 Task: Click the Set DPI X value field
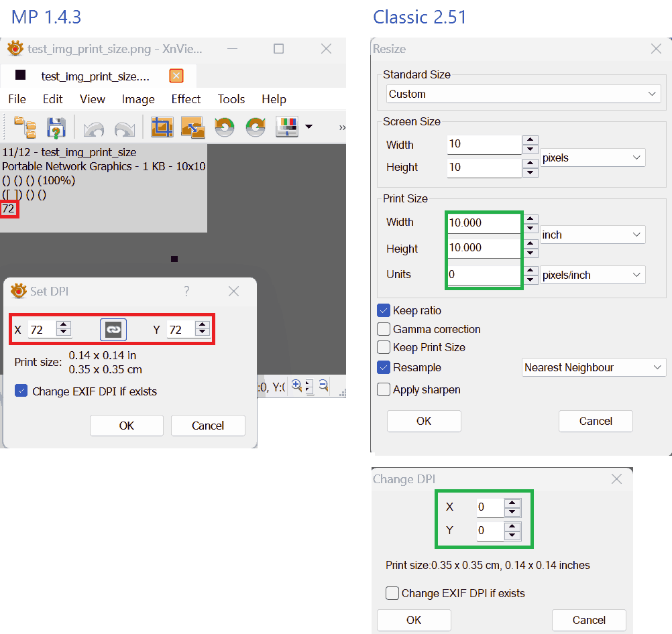coord(42,330)
